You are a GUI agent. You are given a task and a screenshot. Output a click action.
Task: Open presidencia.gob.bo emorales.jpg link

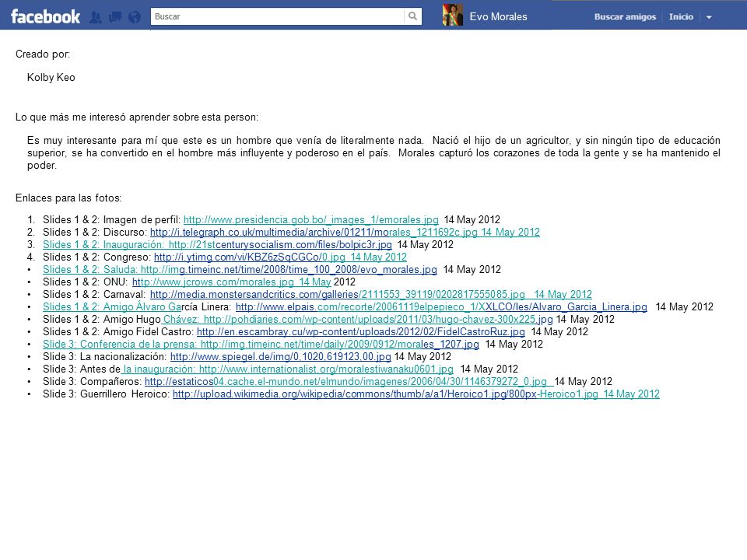pyautogui.click(x=310, y=219)
